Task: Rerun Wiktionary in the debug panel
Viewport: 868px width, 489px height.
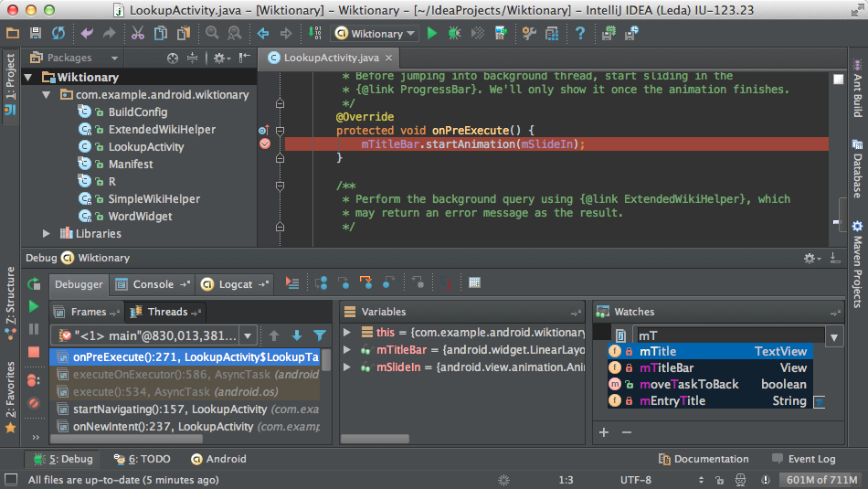Action: tap(34, 283)
